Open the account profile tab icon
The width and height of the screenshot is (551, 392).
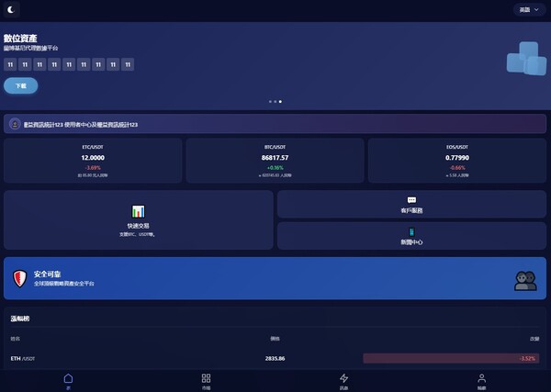pyautogui.click(x=481, y=378)
